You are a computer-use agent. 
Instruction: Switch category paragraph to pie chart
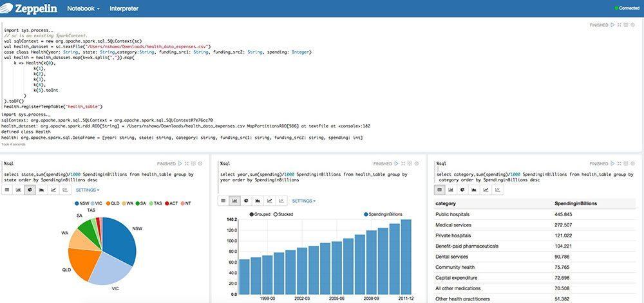tap(462, 190)
